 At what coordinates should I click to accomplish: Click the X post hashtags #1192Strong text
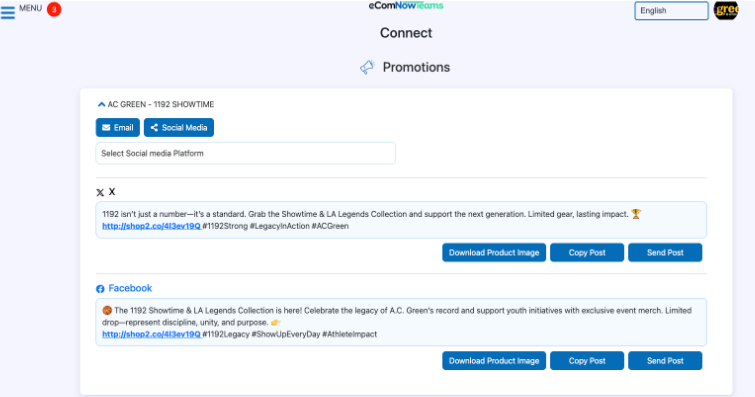pos(225,226)
